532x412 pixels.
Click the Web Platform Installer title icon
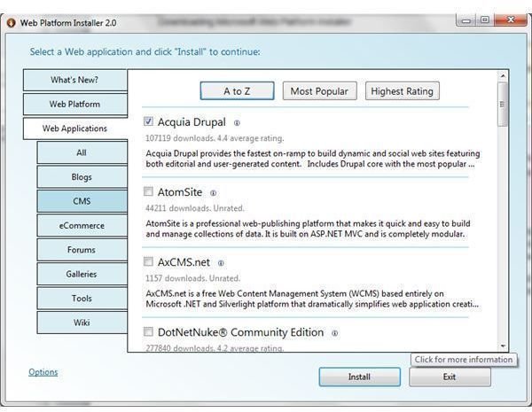click(12, 23)
